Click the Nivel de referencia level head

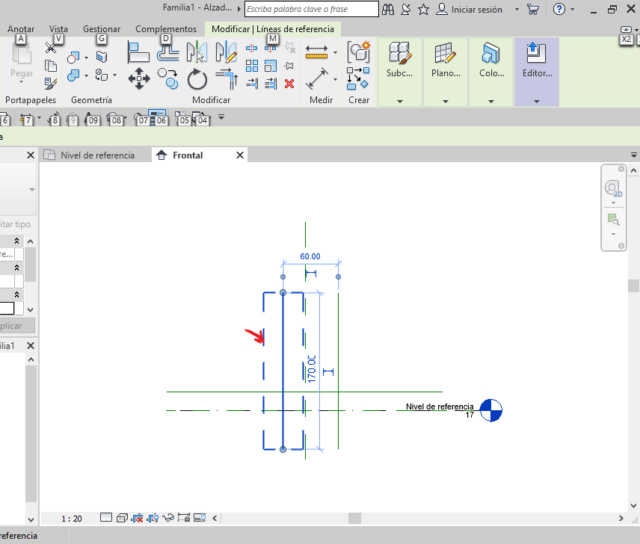(491, 410)
